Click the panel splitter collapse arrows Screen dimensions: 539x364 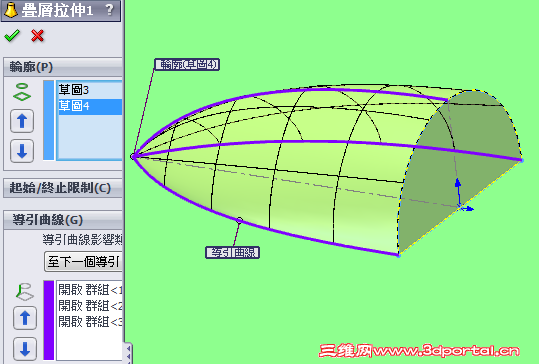click(x=128, y=353)
